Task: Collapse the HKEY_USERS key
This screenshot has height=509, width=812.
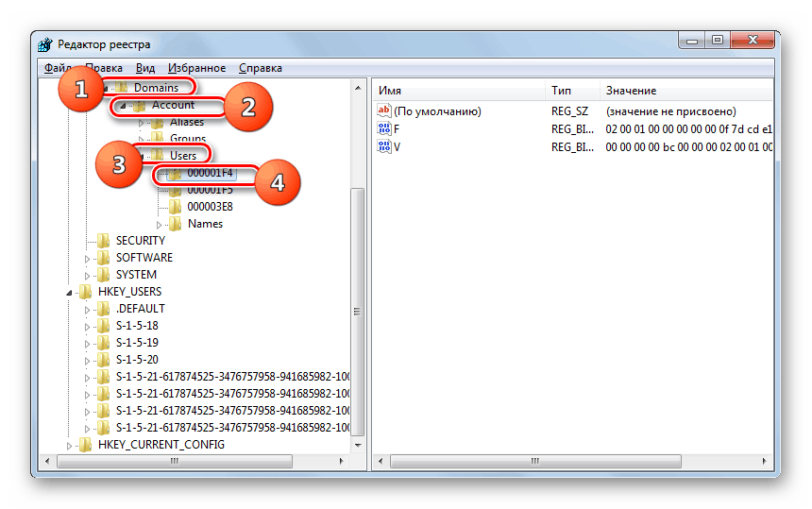Action: click(x=69, y=293)
